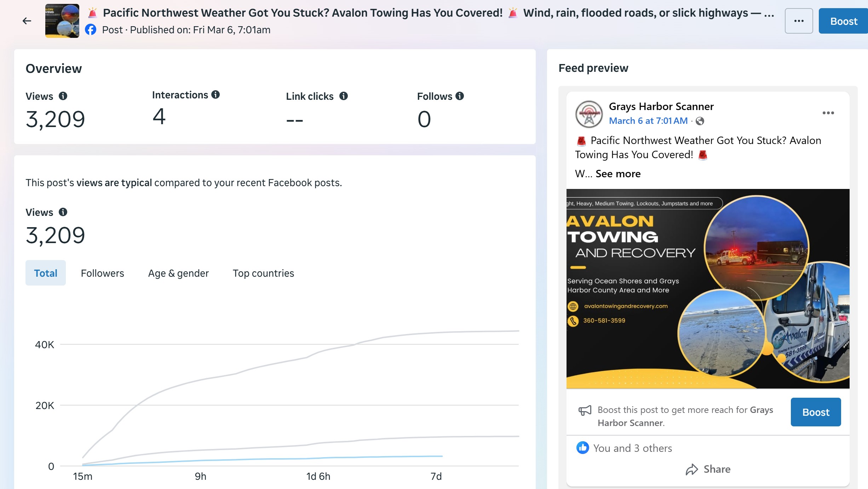Click info icon above the views chart

tap(63, 212)
